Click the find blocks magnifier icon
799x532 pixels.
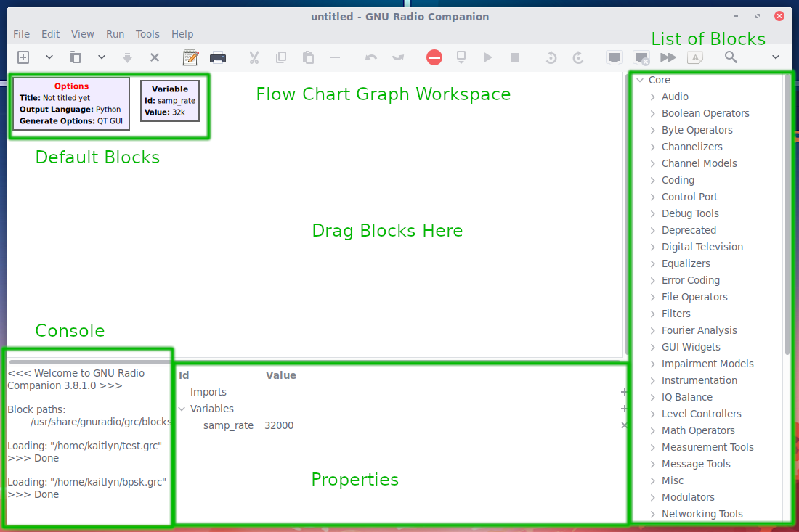click(x=731, y=57)
